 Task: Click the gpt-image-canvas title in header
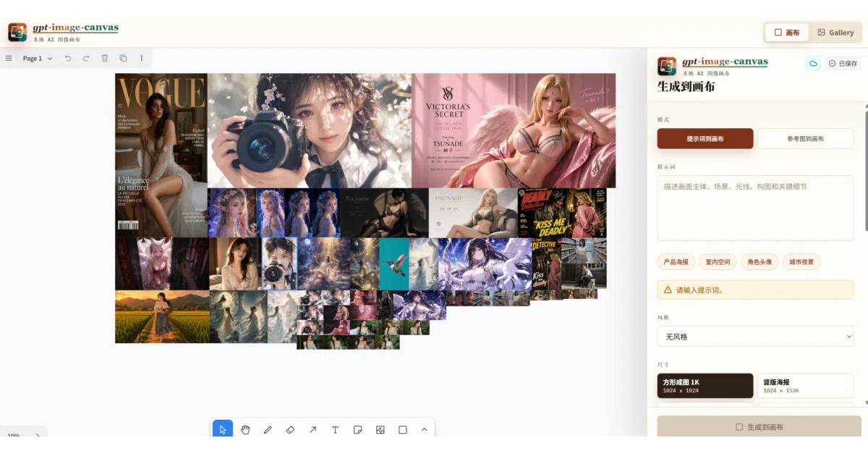pos(75,28)
